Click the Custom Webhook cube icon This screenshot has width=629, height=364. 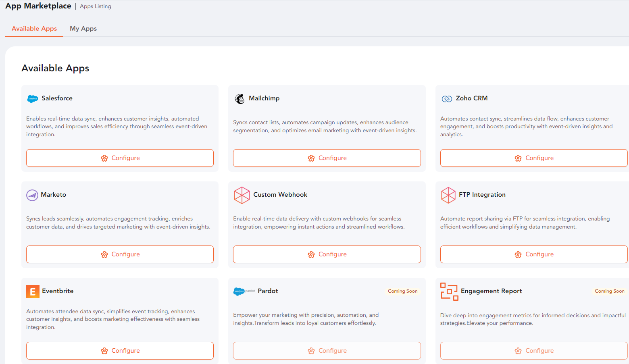point(242,195)
